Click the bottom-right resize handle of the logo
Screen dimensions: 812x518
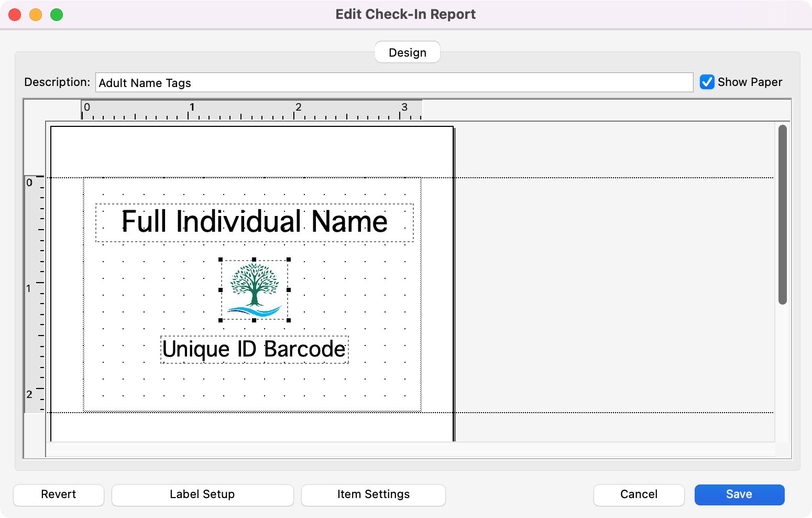click(x=288, y=320)
